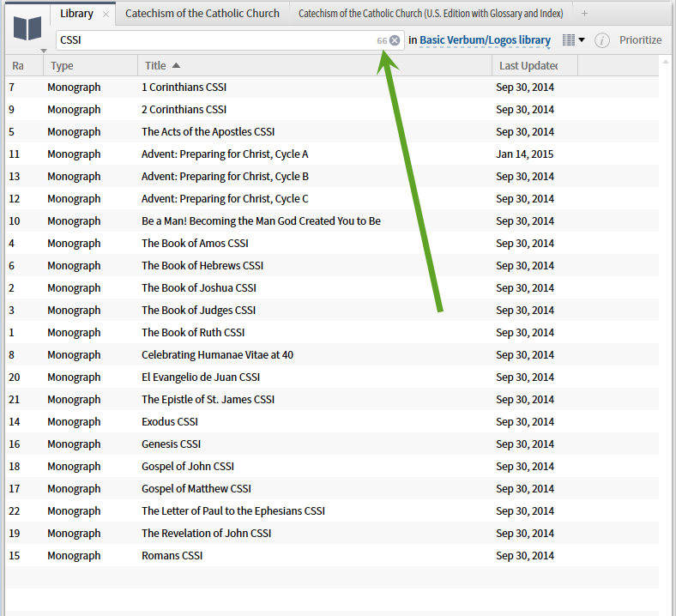Click Monograph type in Romans CSSI row
The image size is (676, 616).
[x=74, y=556]
